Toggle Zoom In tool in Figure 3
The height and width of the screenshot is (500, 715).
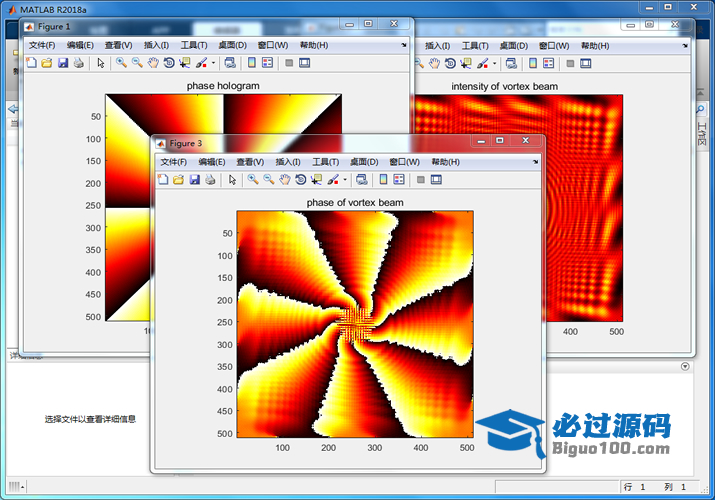[x=253, y=180]
